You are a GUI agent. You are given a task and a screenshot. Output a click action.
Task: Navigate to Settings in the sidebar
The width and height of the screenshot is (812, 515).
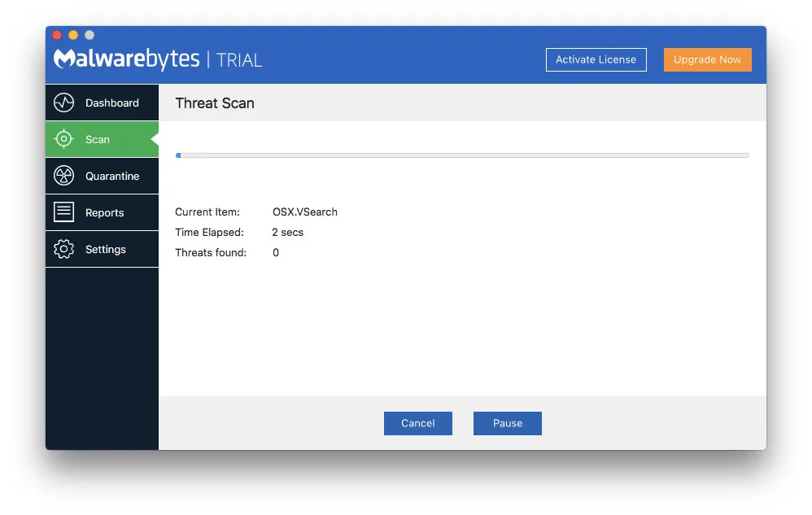[x=104, y=249]
